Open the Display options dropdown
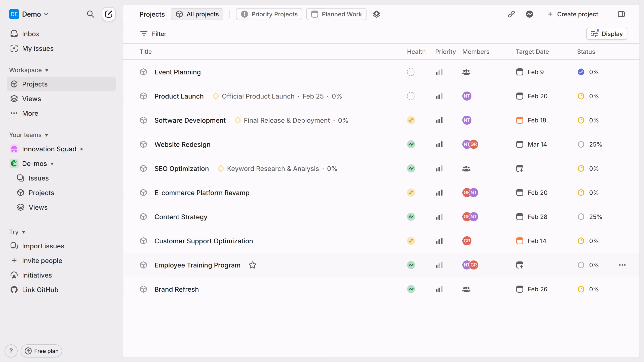Screen dimensions: 644x362 pos(607,34)
